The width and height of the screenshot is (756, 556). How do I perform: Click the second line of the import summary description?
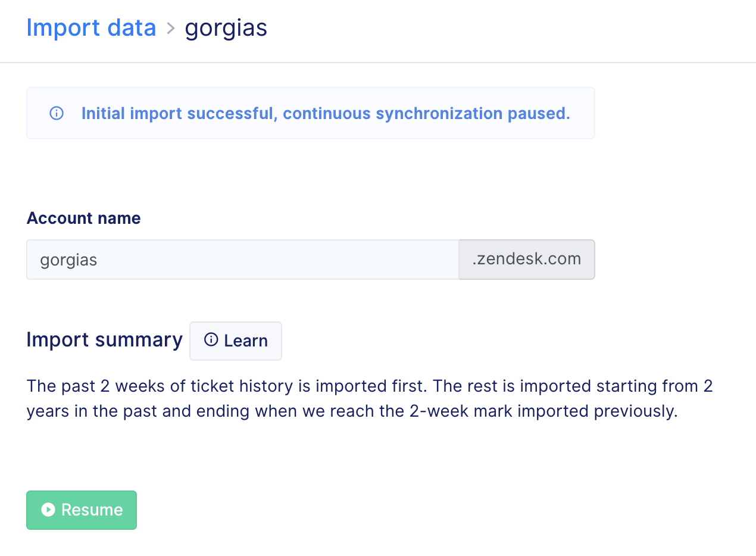pos(352,411)
